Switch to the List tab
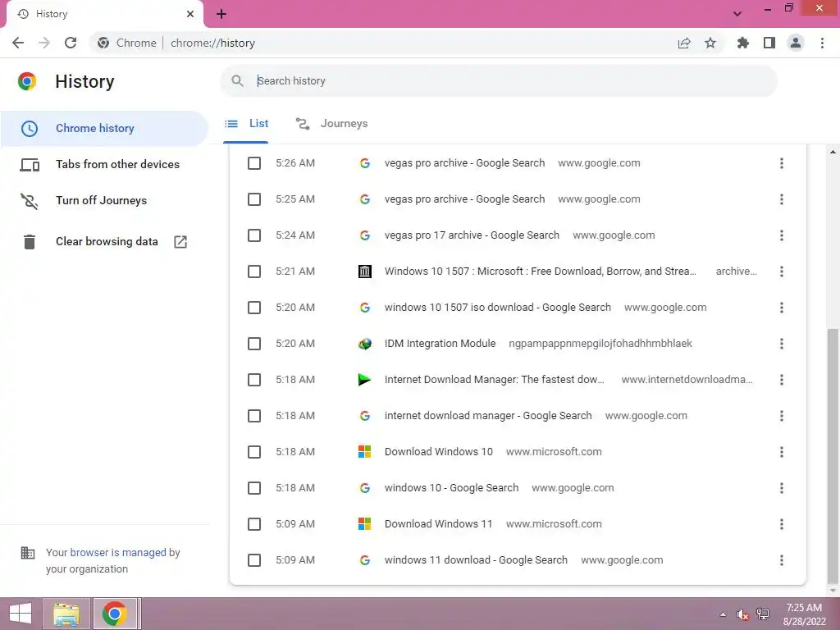This screenshot has height=630, width=840. [x=246, y=124]
